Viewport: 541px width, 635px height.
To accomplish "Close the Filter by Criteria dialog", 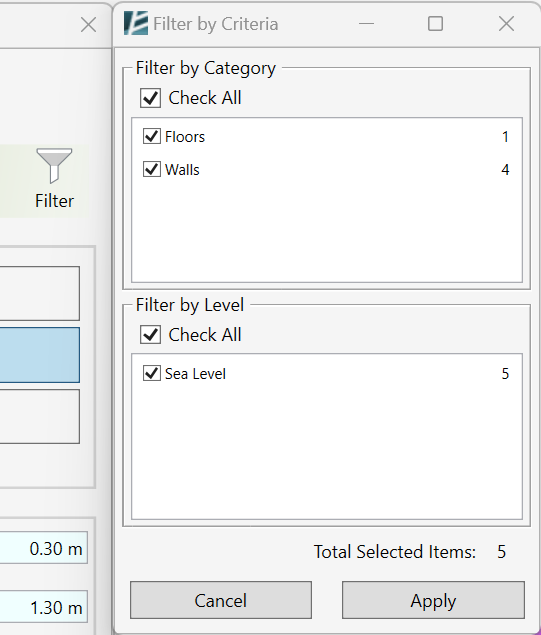I will 506,24.
